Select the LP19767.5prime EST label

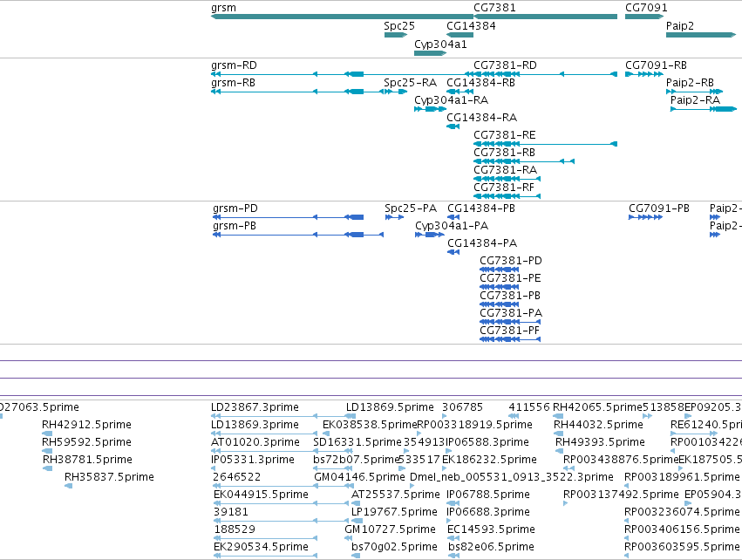tap(394, 513)
